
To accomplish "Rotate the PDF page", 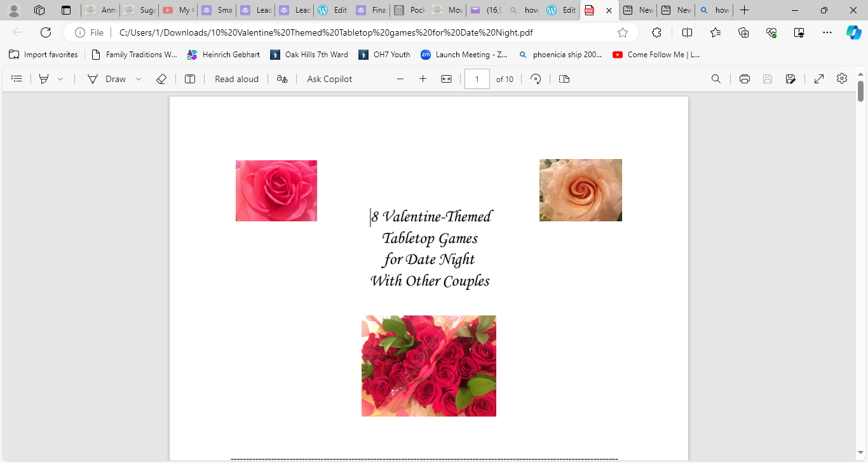I will tap(536, 79).
